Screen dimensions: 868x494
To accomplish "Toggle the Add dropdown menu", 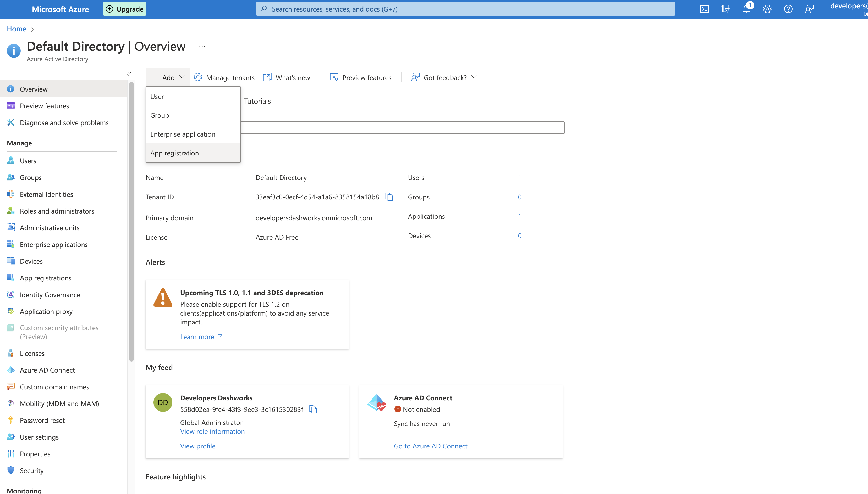I will coord(168,77).
